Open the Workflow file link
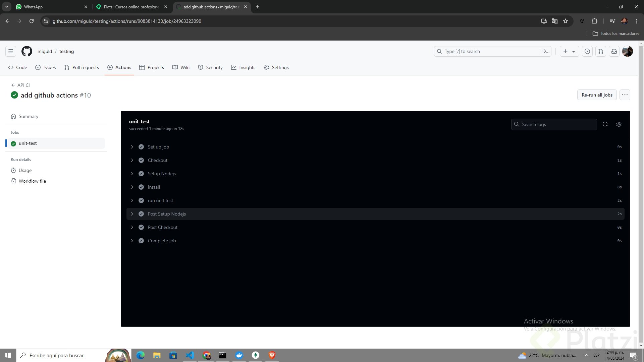 [x=32, y=181]
